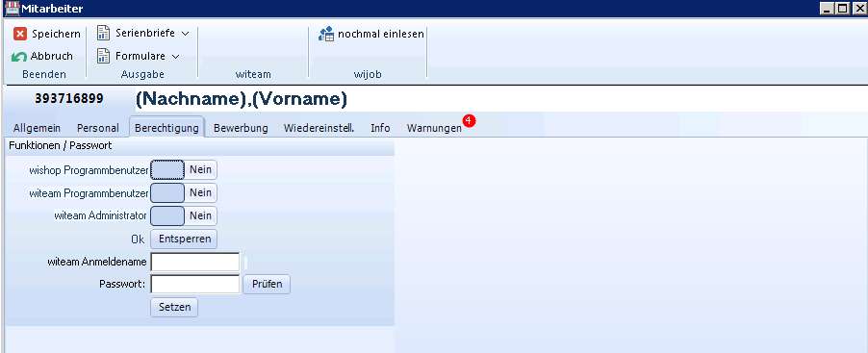The image size is (868, 353).
Task: Expand the Serienbriefe dropdown arrow
Action: tap(186, 34)
